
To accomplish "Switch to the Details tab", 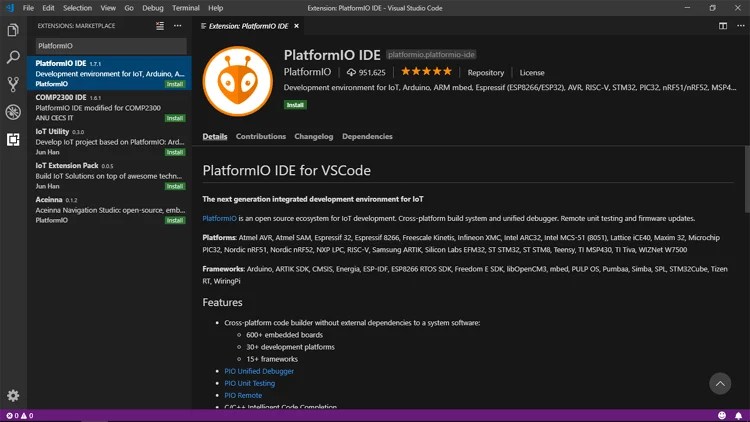I will click(x=215, y=136).
